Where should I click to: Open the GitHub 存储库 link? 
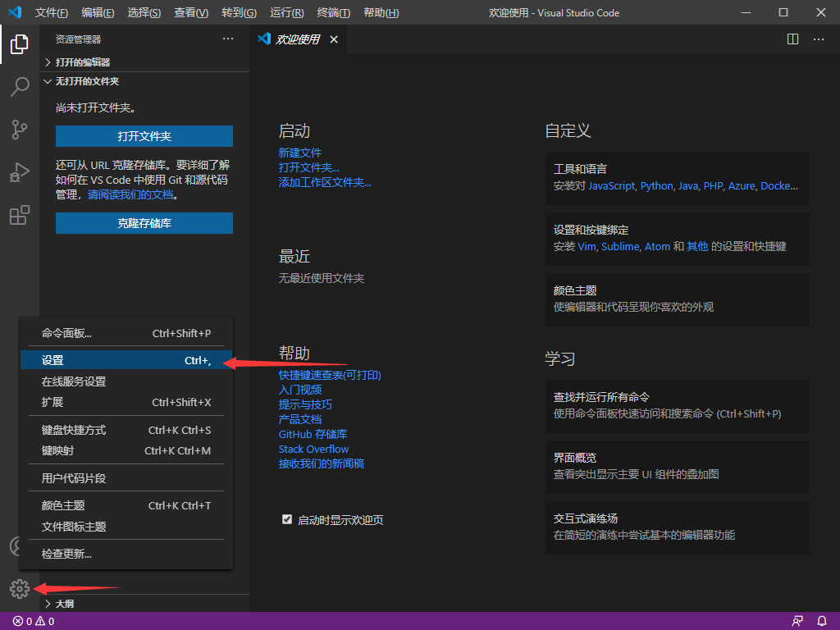pos(313,434)
